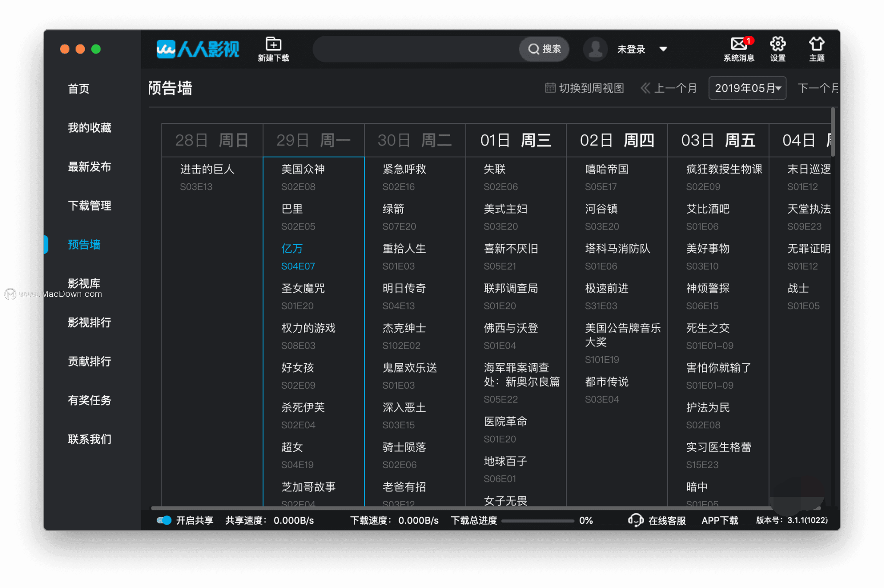The width and height of the screenshot is (884, 588).
Task: Select 预告墙 in sidebar
Action: (84, 245)
